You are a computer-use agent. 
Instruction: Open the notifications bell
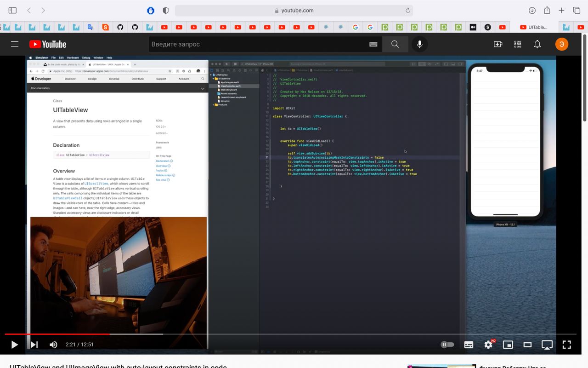(537, 44)
